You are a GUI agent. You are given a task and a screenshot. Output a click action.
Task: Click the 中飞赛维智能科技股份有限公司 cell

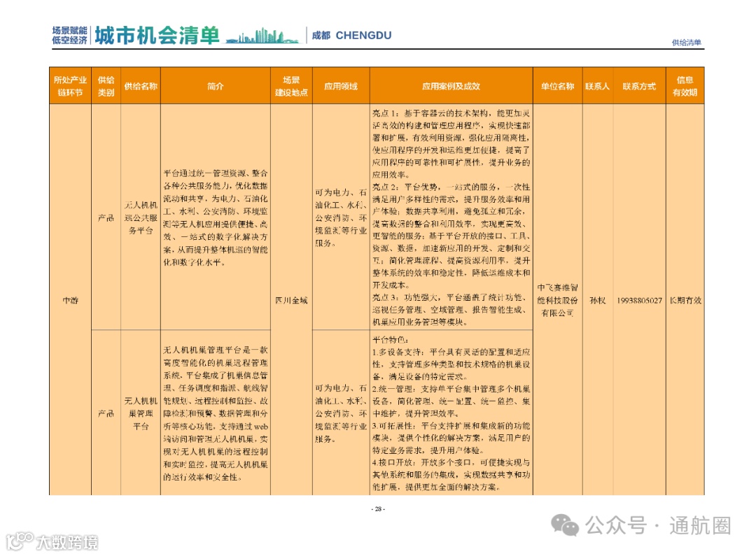[558, 300]
